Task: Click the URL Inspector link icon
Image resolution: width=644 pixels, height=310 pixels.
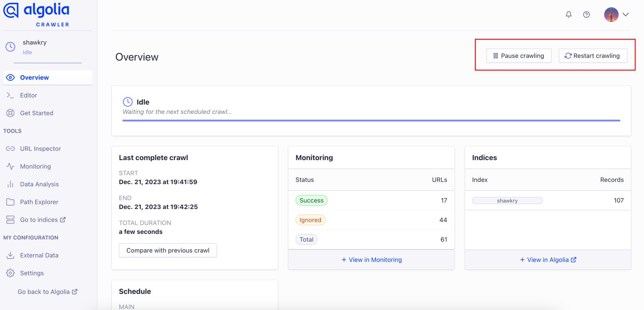Action: pyautogui.click(x=10, y=149)
